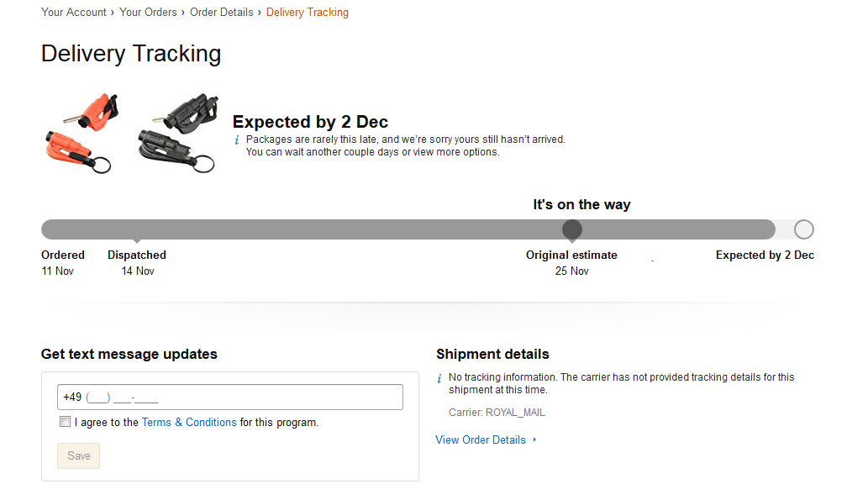Focus the +49 phone number field

229,397
